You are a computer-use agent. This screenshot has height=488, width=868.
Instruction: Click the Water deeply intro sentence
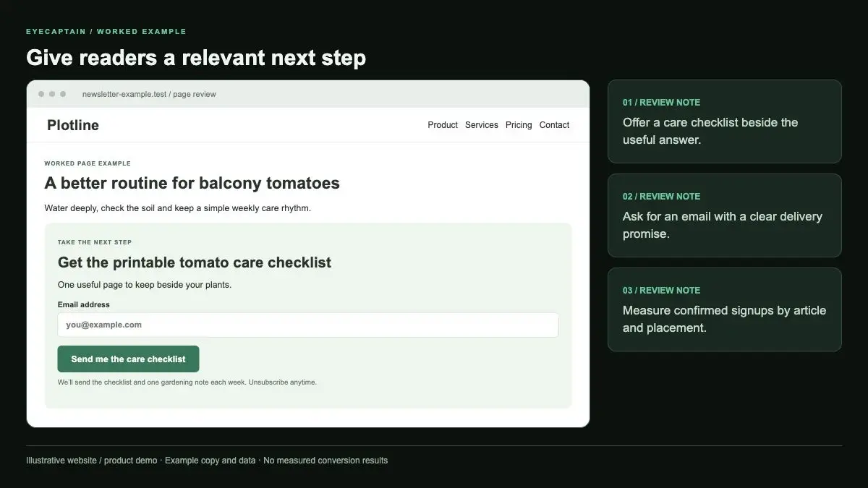pyautogui.click(x=177, y=208)
